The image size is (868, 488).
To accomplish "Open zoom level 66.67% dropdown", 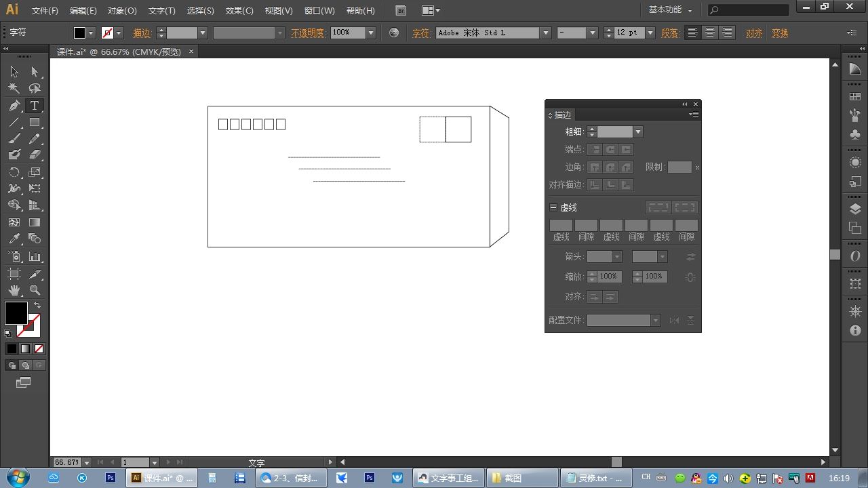I will [87, 462].
